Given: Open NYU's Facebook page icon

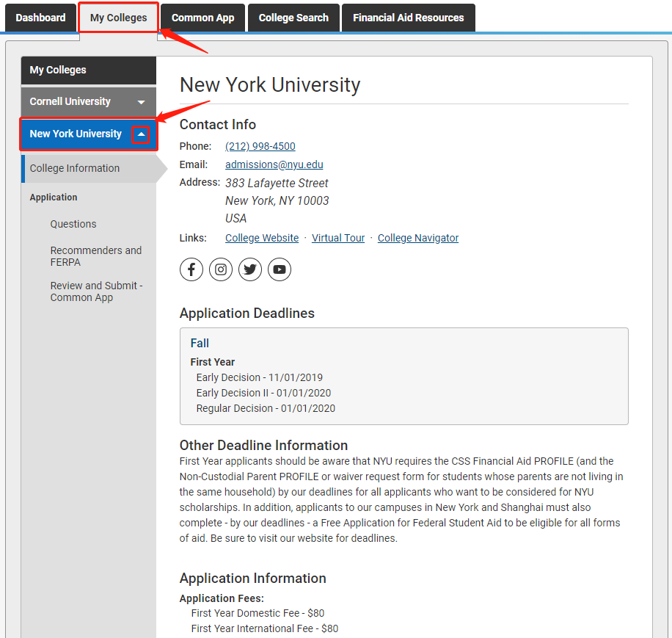Looking at the screenshot, I should tap(191, 269).
